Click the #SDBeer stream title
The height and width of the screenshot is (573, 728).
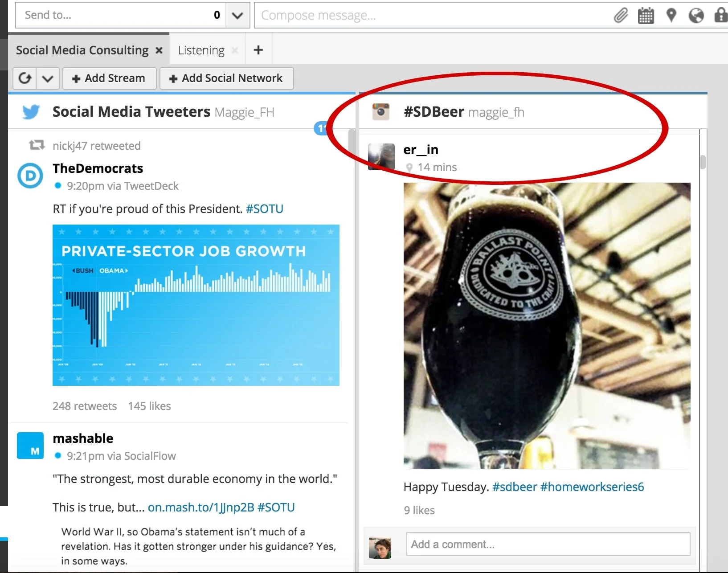(434, 111)
